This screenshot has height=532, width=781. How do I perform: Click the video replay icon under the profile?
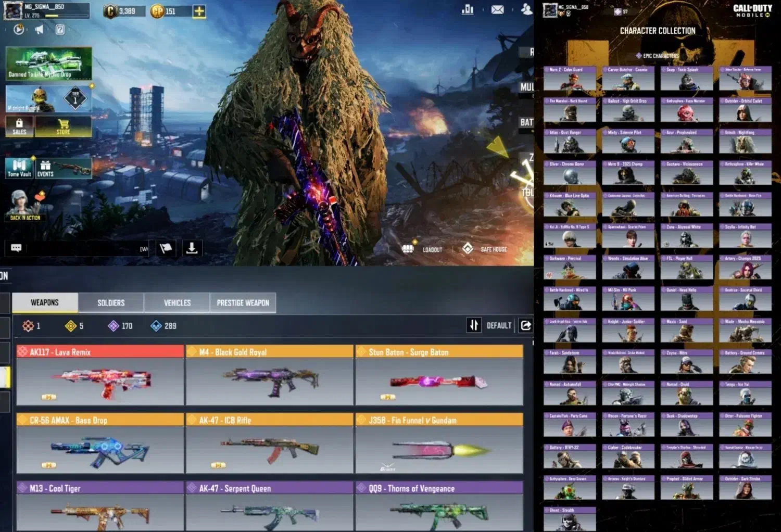(19, 30)
